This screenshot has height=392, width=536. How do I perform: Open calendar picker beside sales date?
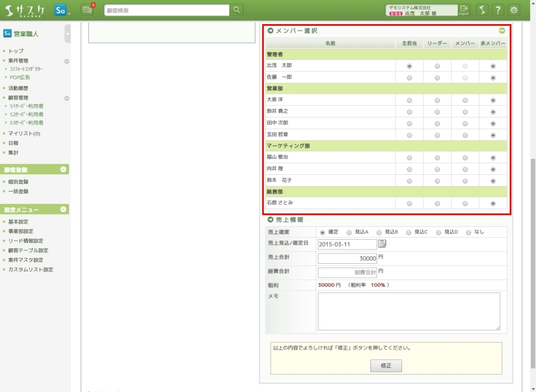pyautogui.click(x=382, y=244)
